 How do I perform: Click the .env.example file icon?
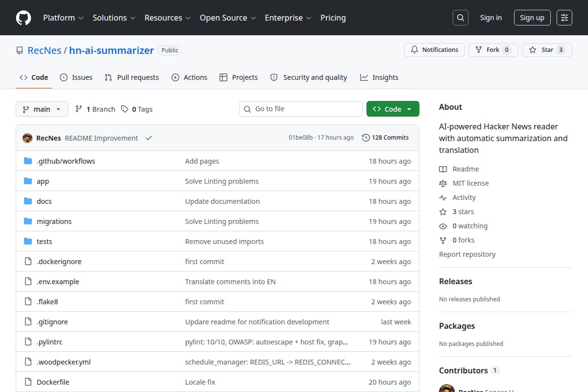pos(28,282)
